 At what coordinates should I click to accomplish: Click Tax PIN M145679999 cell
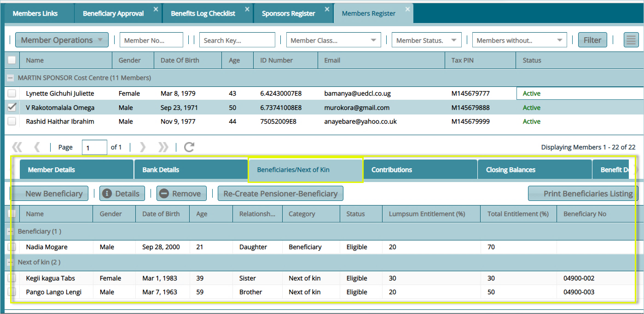pyautogui.click(x=470, y=121)
